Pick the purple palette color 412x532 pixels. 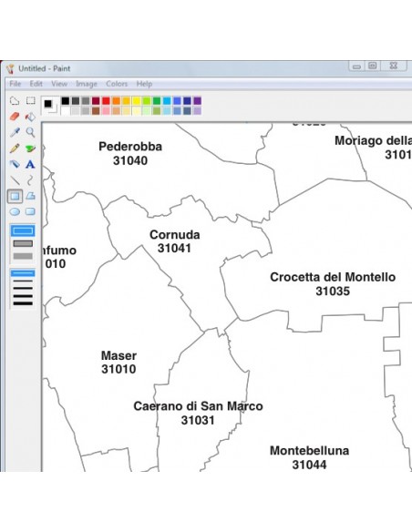point(198,100)
